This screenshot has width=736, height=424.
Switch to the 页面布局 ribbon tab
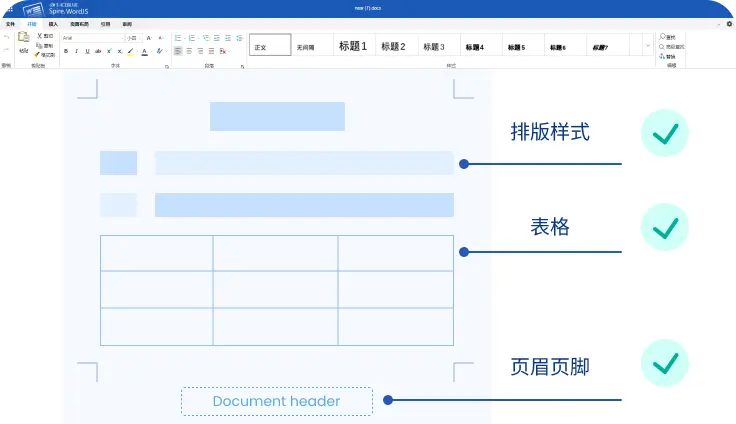click(79, 24)
